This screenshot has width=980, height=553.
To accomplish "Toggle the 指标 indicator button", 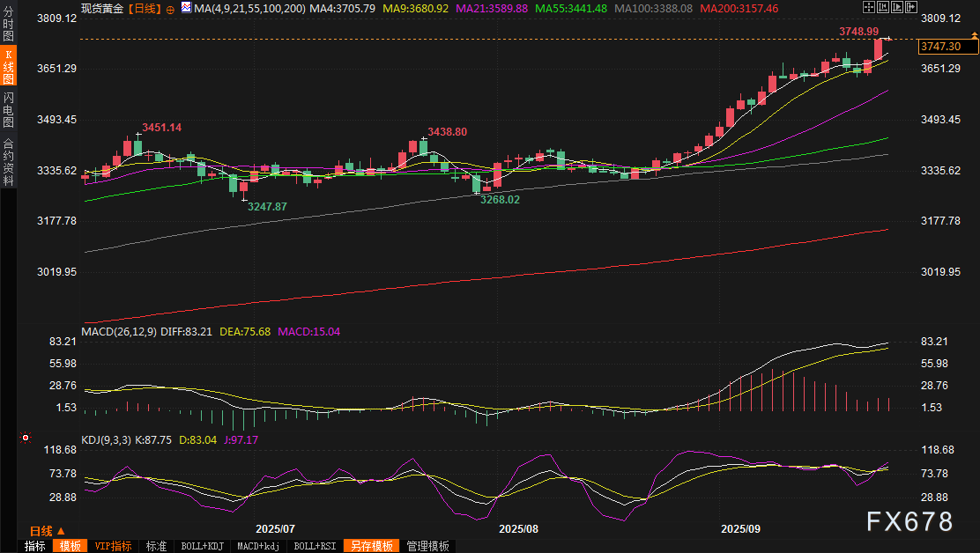I will tap(35, 546).
